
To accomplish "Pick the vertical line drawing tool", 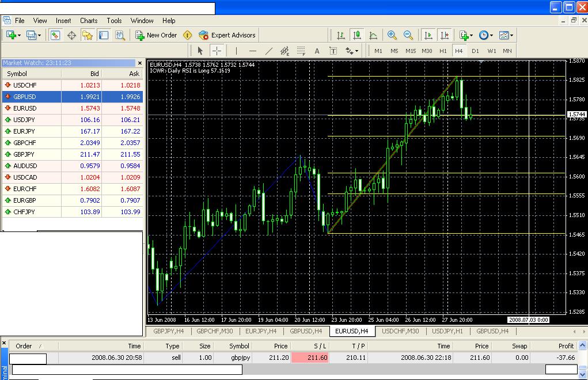I will (236, 51).
